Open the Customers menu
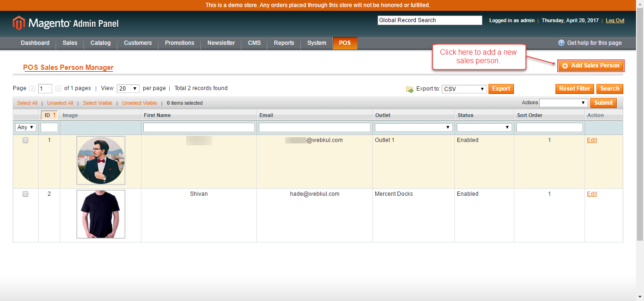Screen dimensions: 644x301 (138, 43)
